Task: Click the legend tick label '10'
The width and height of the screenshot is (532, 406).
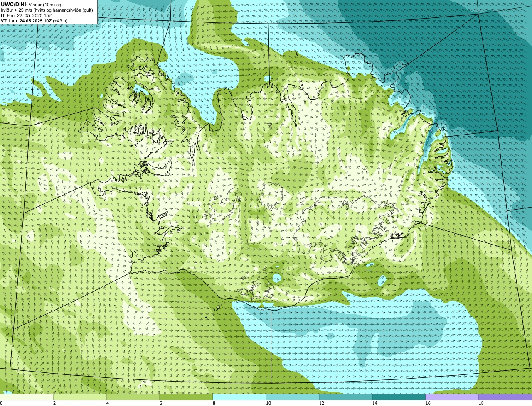Action: [x=268, y=403]
